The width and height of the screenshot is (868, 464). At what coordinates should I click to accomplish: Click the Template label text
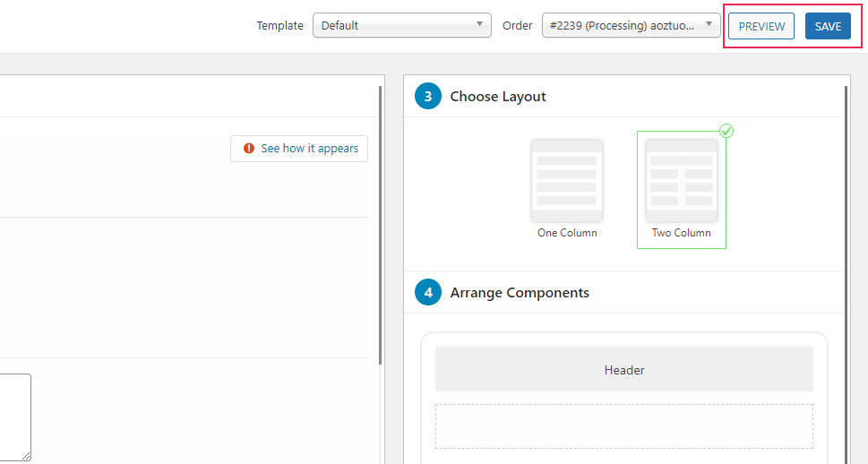[x=279, y=25]
